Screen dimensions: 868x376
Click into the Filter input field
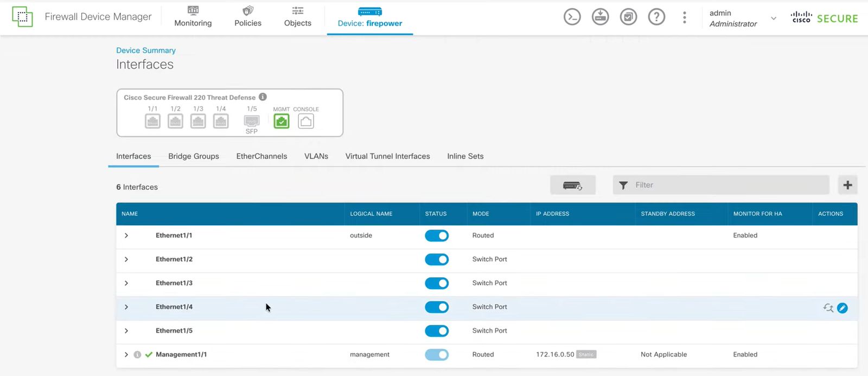(x=727, y=185)
